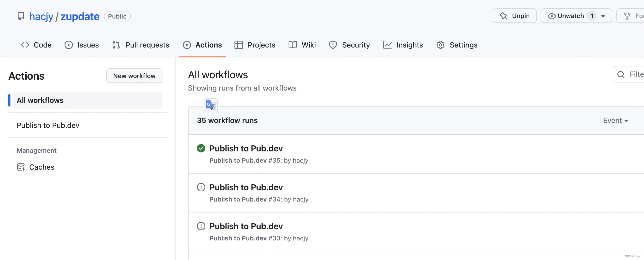Select the Actions tab
Image resolution: width=644 pixels, height=260 pixels.
(202, 45)
